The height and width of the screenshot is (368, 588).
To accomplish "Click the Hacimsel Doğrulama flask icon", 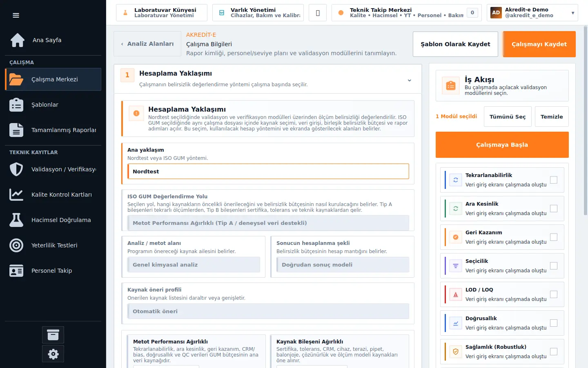I will click(16, 220).
